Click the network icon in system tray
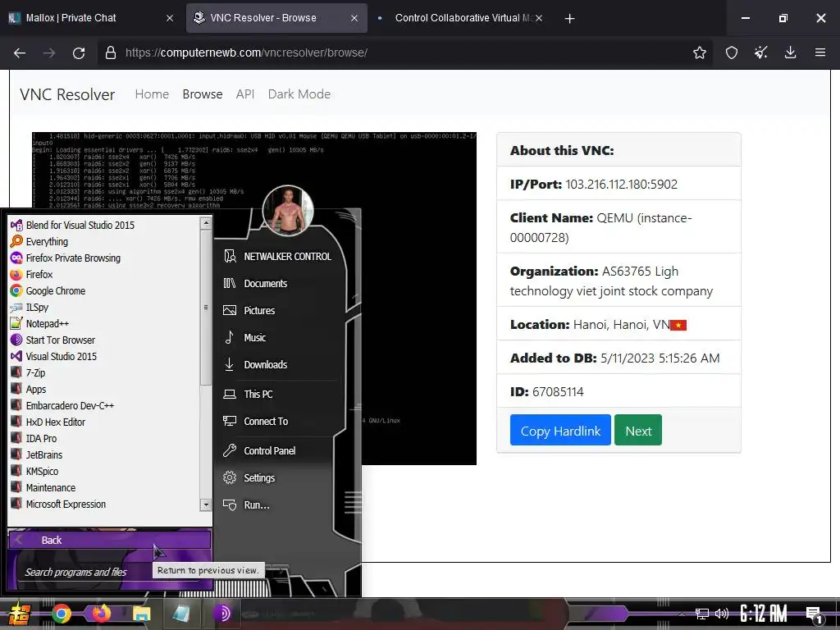840x630 pixels. tap(702, 614)
